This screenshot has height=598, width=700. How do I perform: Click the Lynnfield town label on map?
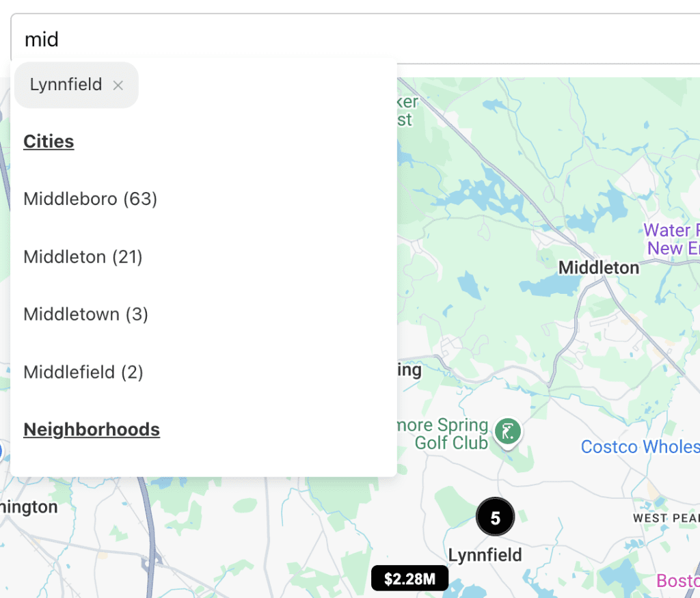click(485, 554)
